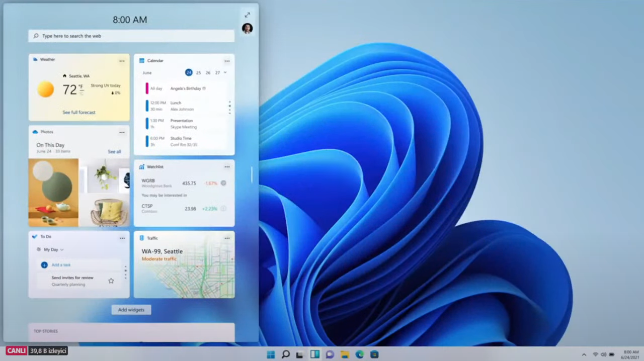Select day 26 in Calendar widget
The image size is (644, 361).
(x=208, y=72)
